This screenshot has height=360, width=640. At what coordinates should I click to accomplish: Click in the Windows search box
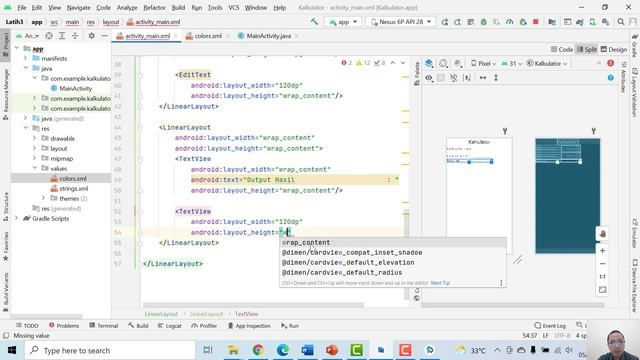(x=110, y=350)
